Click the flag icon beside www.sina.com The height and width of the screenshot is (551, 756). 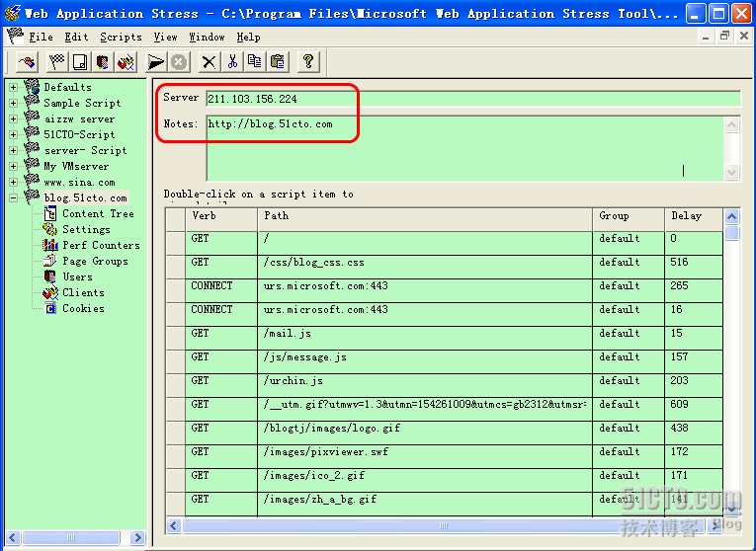pos(32,182)
